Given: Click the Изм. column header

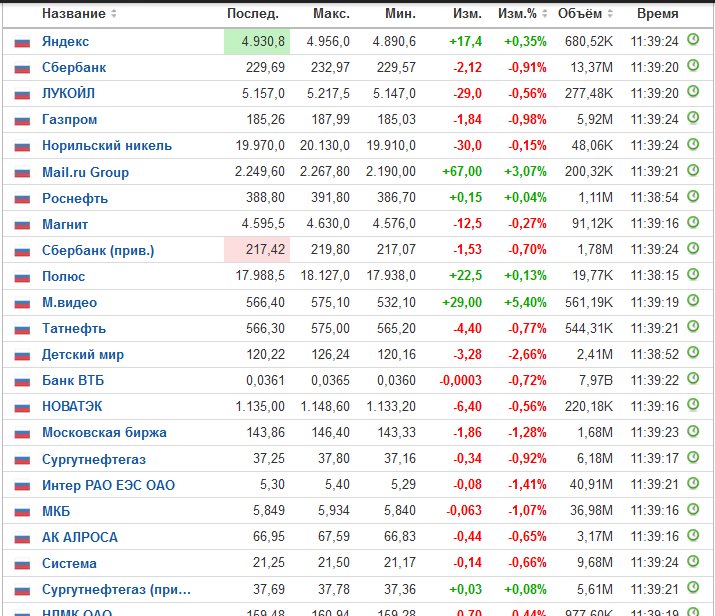Looking at the screenshot, I should point(467,14).
